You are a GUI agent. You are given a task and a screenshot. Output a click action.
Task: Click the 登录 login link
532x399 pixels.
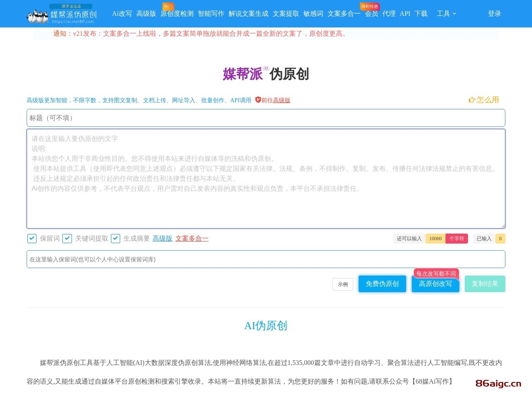click(495, 14)
